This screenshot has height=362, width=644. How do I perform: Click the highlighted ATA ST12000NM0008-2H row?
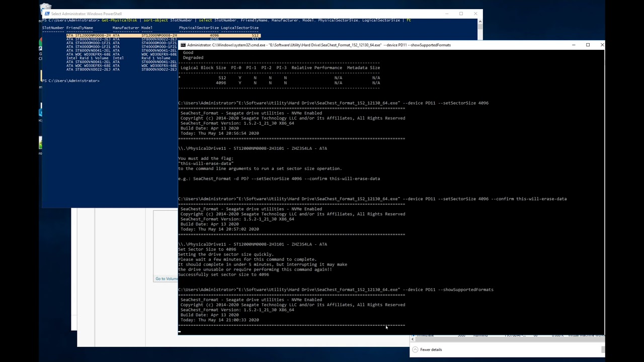pos(163,35)
